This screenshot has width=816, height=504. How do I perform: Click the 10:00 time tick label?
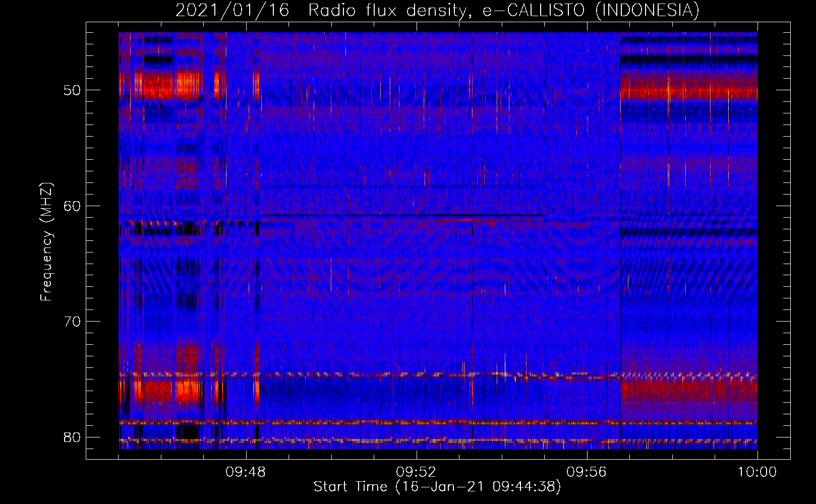pyautogui.click(x=757, y=472)
